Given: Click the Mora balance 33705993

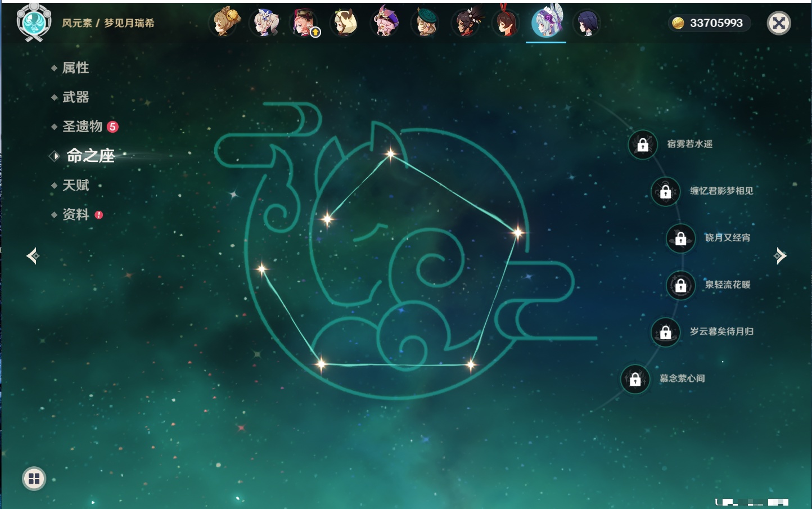Looking at the screenshot, I should (x=716, y=23).
